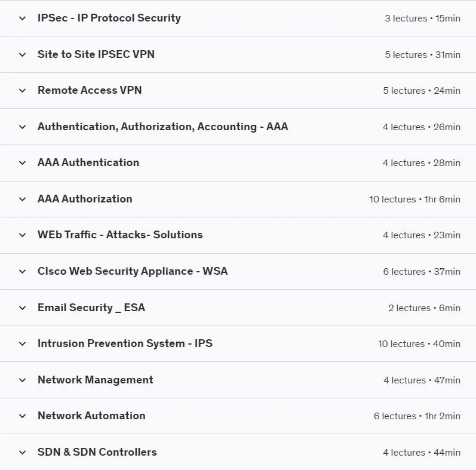Click chevron next to CIsco Web Security Appliance
The width and height of the screenshot is (476, 470).
(x=23, y=272)
